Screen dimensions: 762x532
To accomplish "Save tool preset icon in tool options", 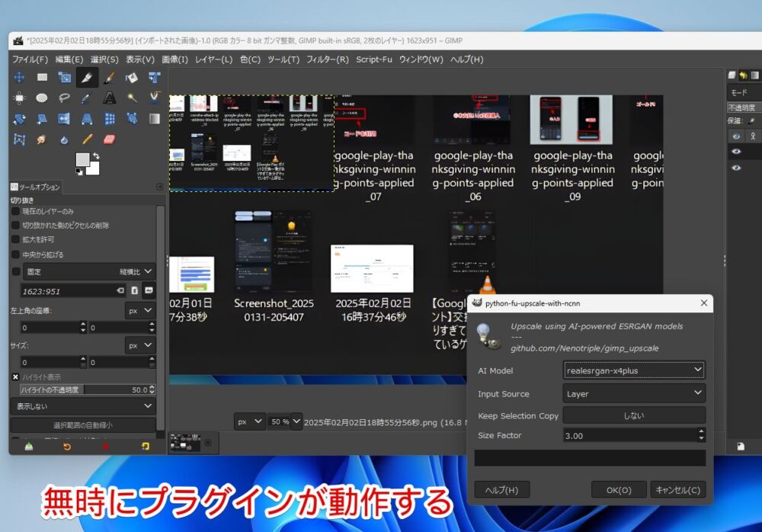I will coord(29,447).
